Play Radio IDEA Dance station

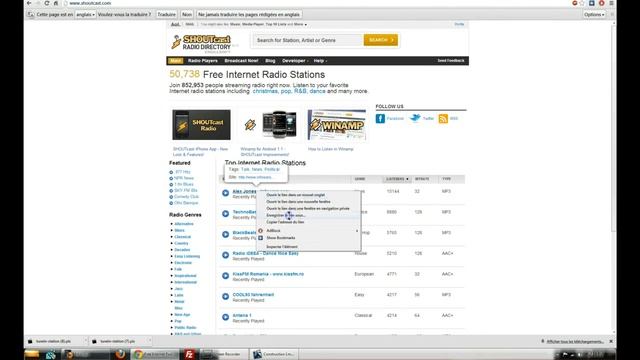pyautogui.click(x=225, y=255)
